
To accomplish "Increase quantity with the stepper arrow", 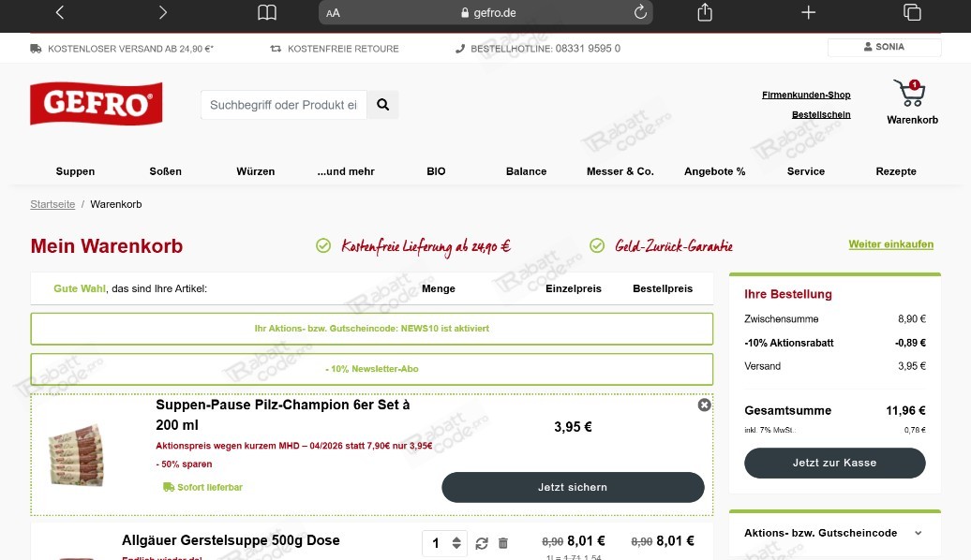I will (455, 538).
